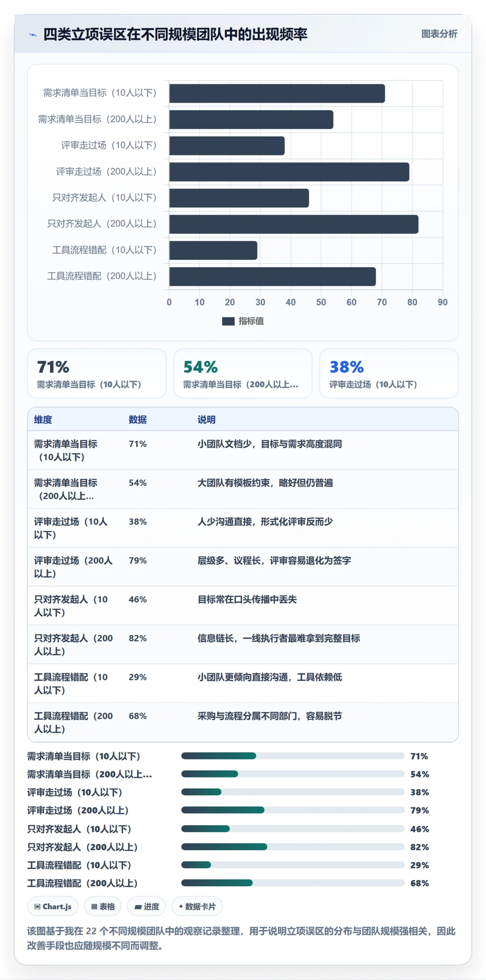
Task: Click the 38% data card
Action: click(389, 373)
